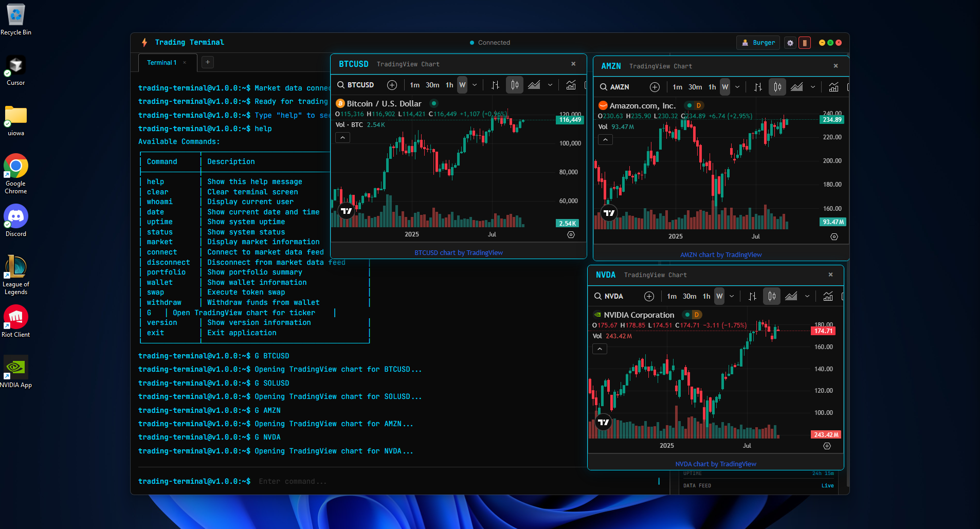
Task: Open AMZN chart settings gear near time axis
Action: click(834, 236)
